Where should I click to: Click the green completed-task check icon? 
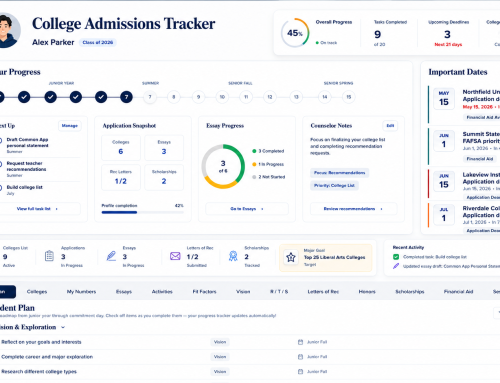396,257
